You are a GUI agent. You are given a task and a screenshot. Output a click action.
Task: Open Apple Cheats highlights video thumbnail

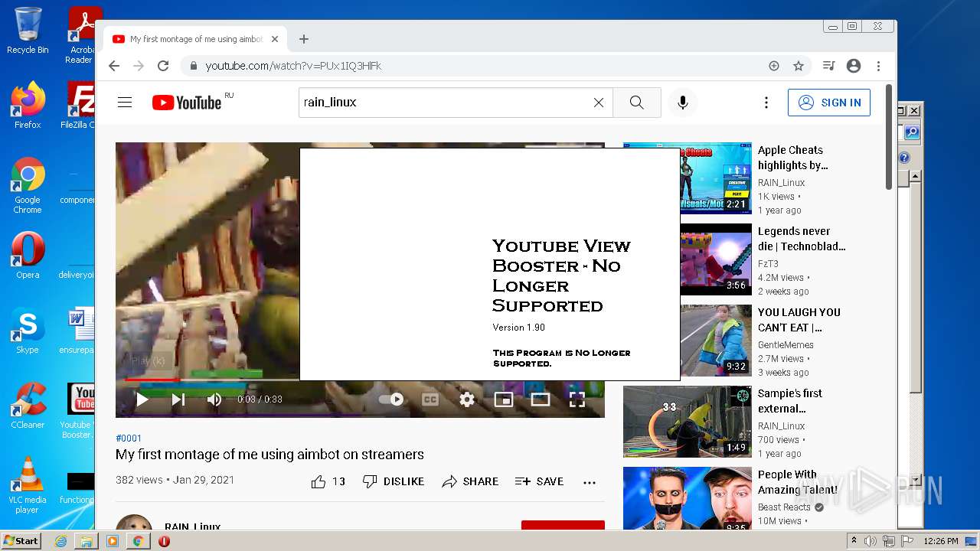coord(688,178)
